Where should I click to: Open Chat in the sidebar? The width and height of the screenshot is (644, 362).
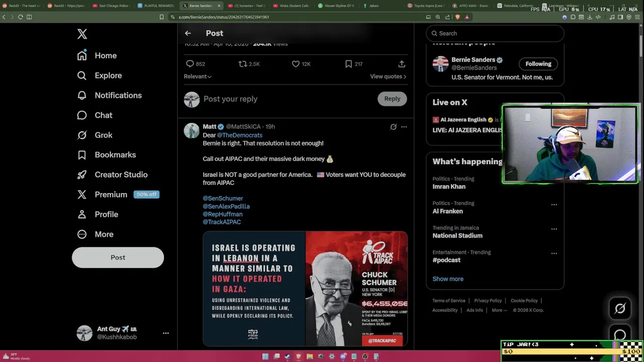[x=95, y=115]
